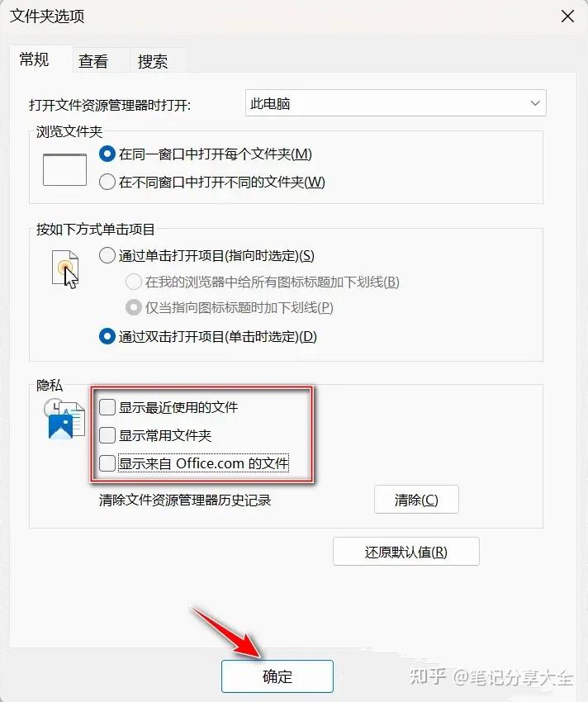
Task: Expand the 此电脑 dropdown arrow
Action: pyautogui.click(x=534, y=103)
